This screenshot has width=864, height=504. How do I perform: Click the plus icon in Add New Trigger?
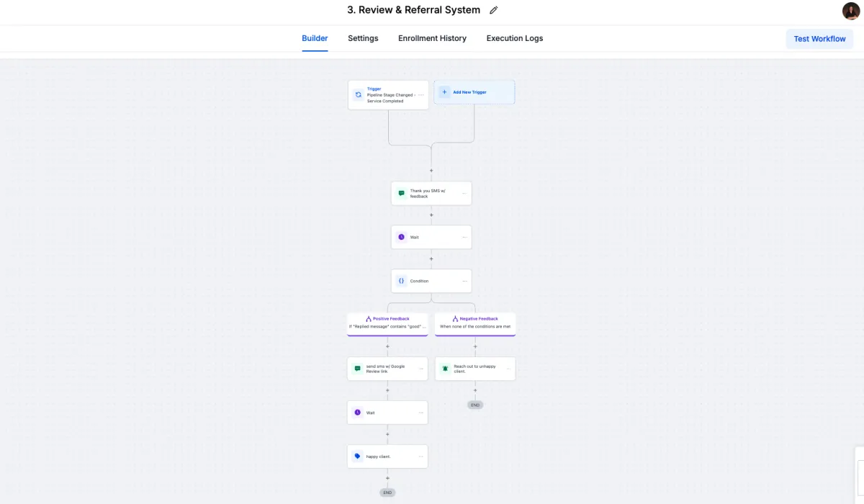pyautogui.click(x=444, y=92)
